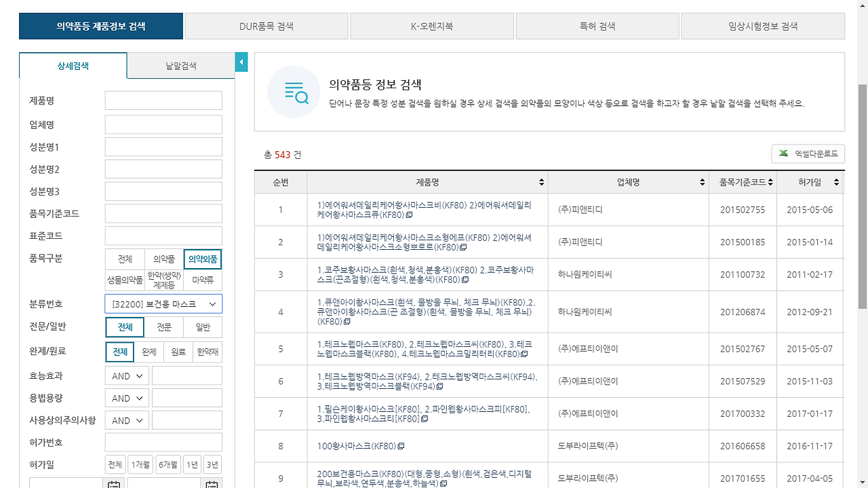Open popup icon for 100황사마스크(KF80)
868x488 pixels.
tap(401, 446)
